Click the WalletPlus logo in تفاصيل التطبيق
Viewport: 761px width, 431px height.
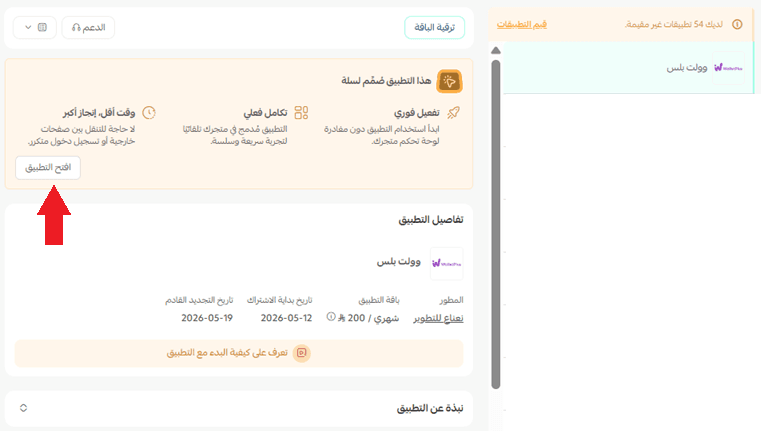point(447,264)
